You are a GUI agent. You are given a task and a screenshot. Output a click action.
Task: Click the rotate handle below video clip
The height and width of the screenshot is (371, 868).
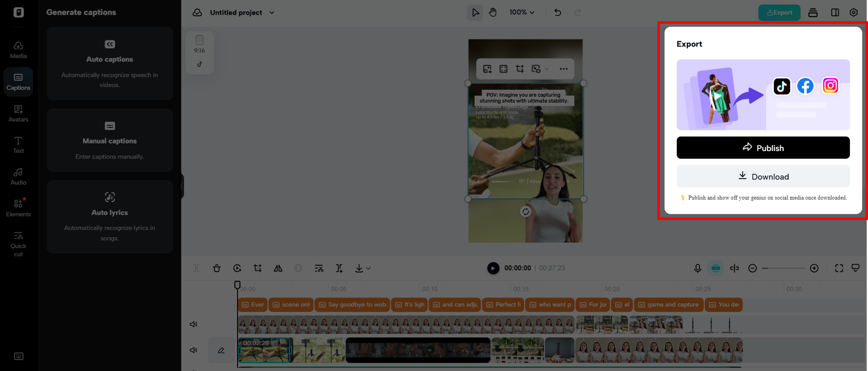click(525, 212)
